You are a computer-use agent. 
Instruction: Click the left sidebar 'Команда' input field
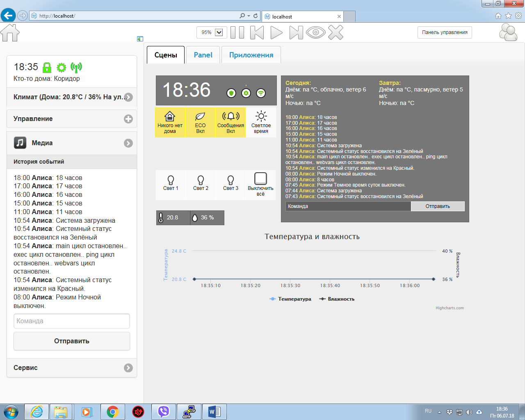click(x=72, y=321)
